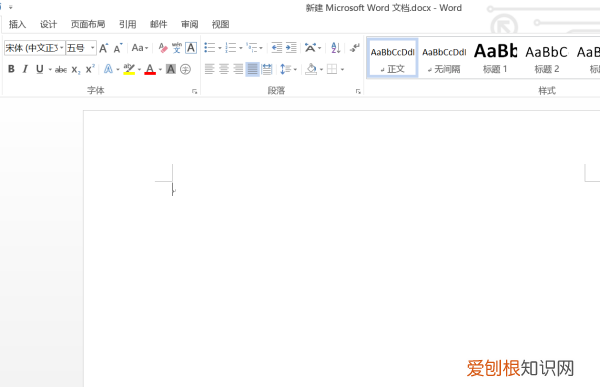Apply 正文 style
Screen dimensions: 600x387
pos(393,58)
